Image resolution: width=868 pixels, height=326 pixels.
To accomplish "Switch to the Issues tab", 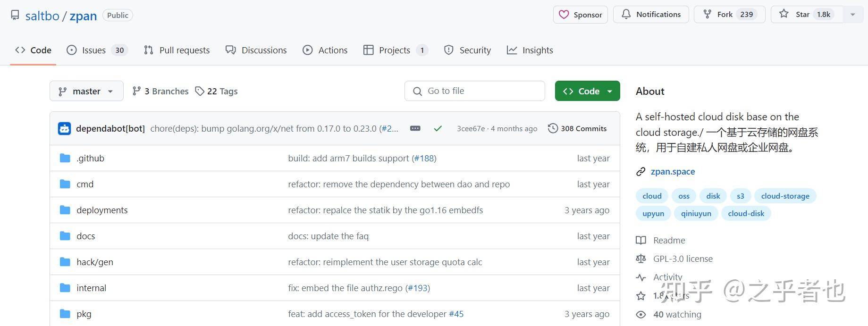I will pos(97,50).
